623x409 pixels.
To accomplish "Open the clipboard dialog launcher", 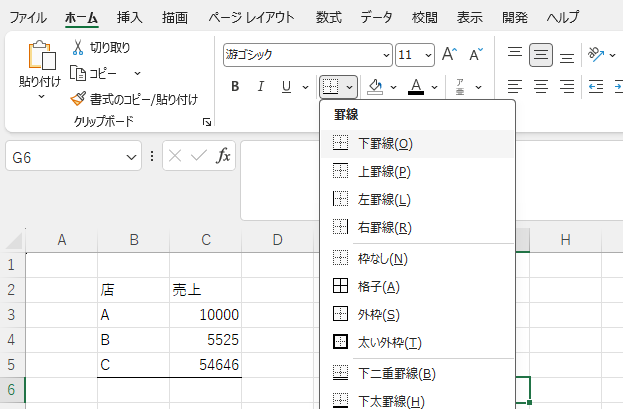I will [207, 122].
